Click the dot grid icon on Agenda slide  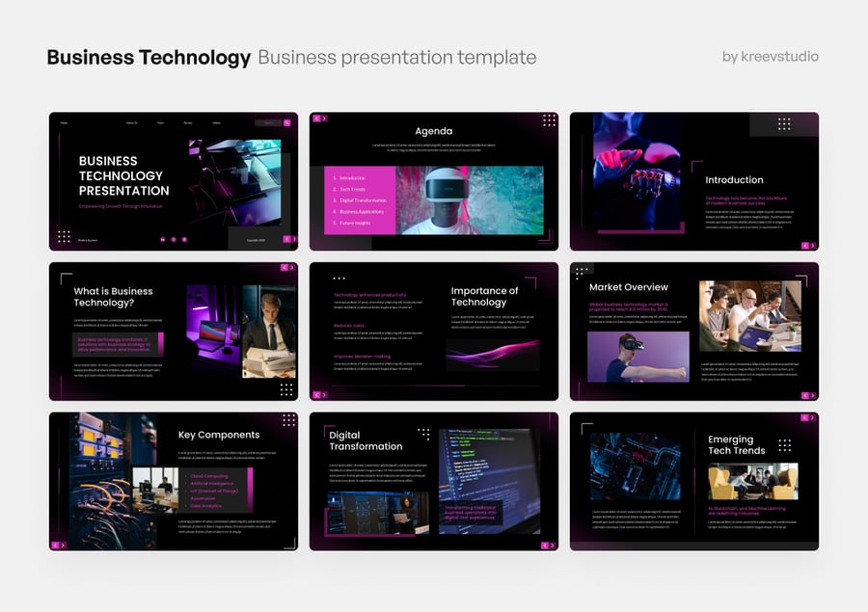point(549,120)
